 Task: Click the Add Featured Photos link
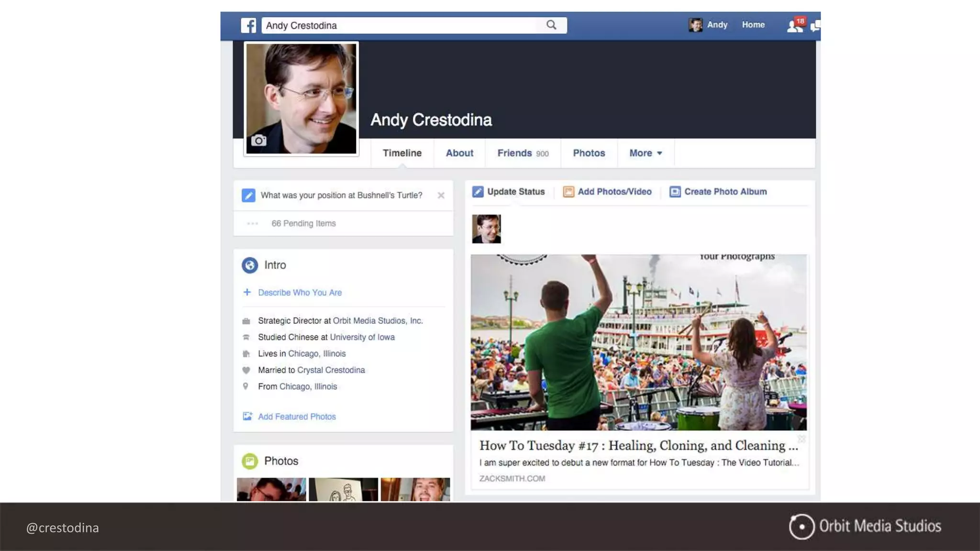(x=297, y=417)
